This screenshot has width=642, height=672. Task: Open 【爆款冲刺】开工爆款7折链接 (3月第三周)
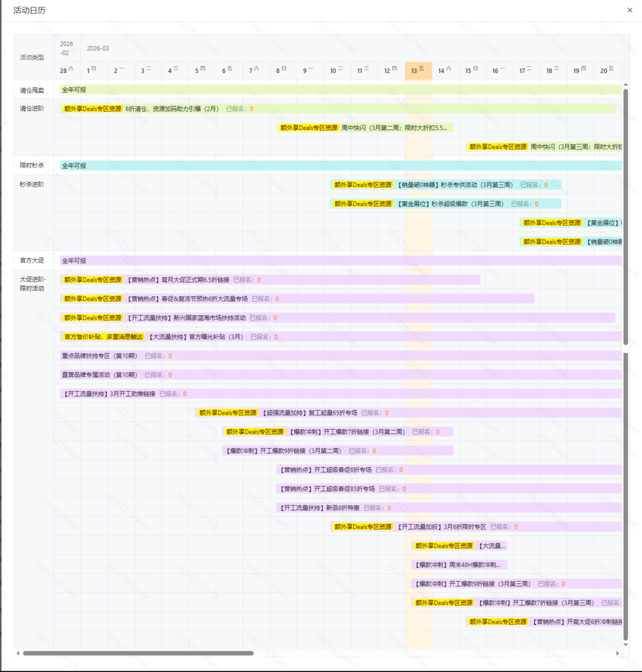(x=517, y=602)
